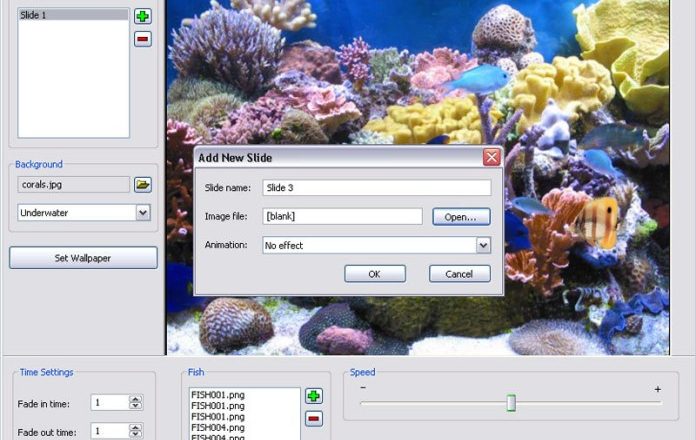
Task: Click the green plus to add a slide
Action: click(143, 16)
